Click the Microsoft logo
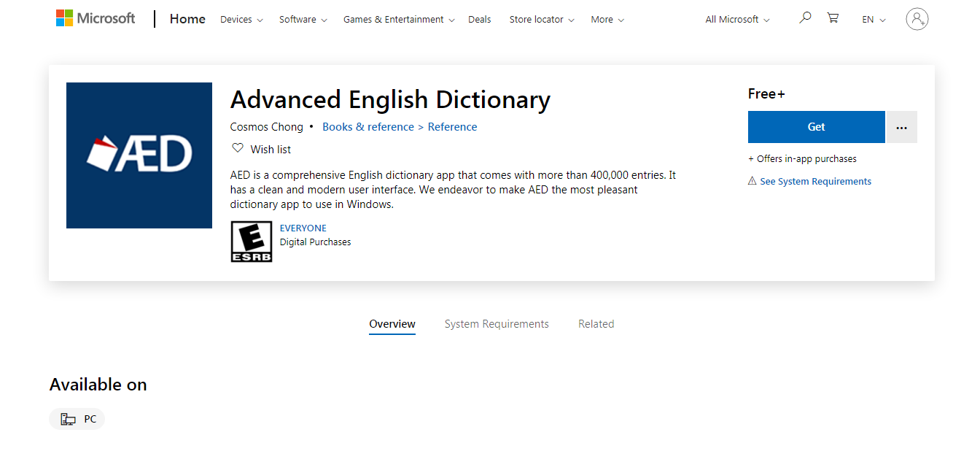The width and height of the screenshot is (980, 470). click(x=96, y=18)
